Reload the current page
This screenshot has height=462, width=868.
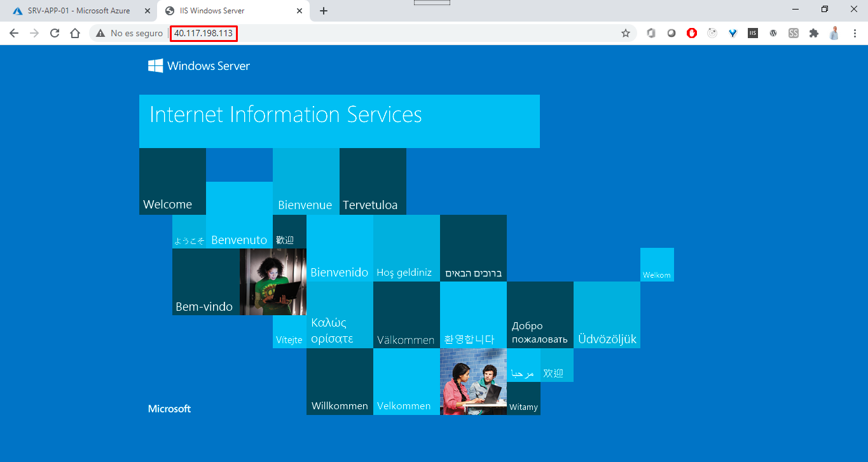tap(54, 32)
